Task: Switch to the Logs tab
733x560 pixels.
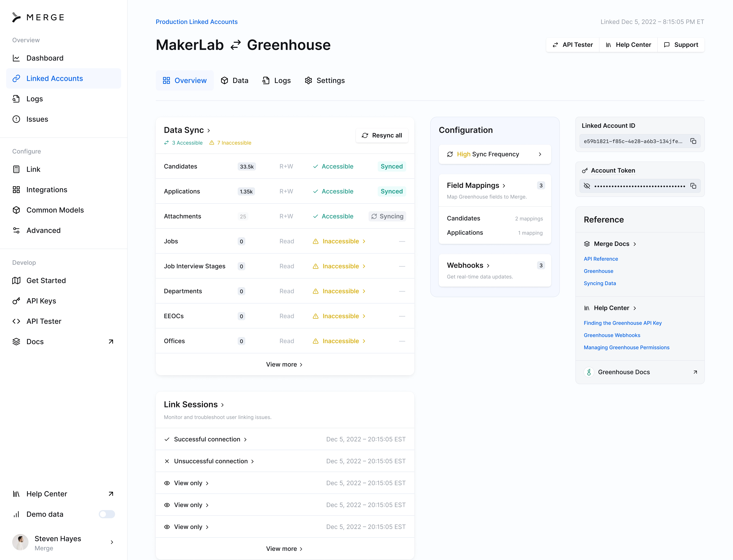Action: [277, 80]
